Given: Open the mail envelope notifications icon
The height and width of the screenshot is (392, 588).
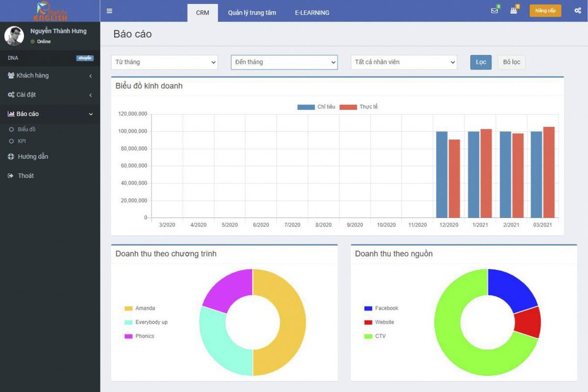Looking at the screenshot, I should coord(495,11).
